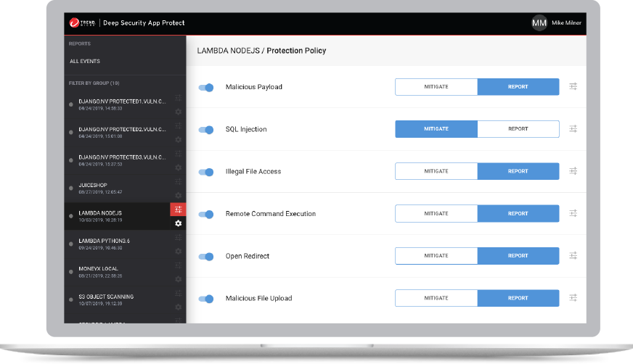Set Malicious File Upload to Report
The image size is (633, 364).
pyautogui.click(x=518, y=298)
